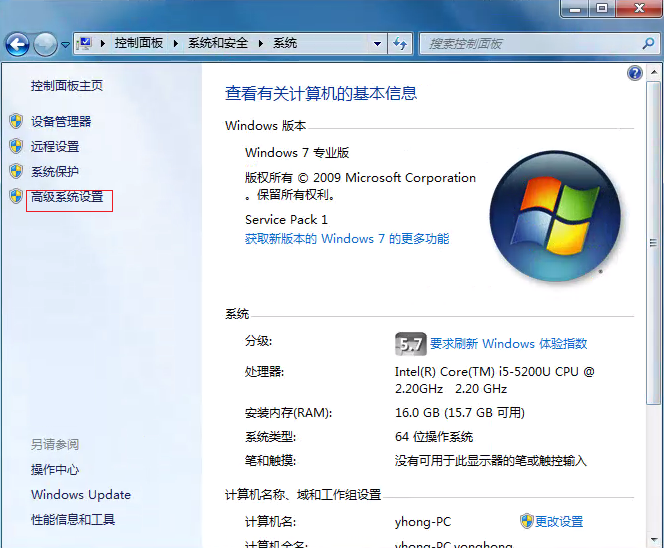
Task: Select the 系统和安全 breadcrumb
Action: pos(218,43)
